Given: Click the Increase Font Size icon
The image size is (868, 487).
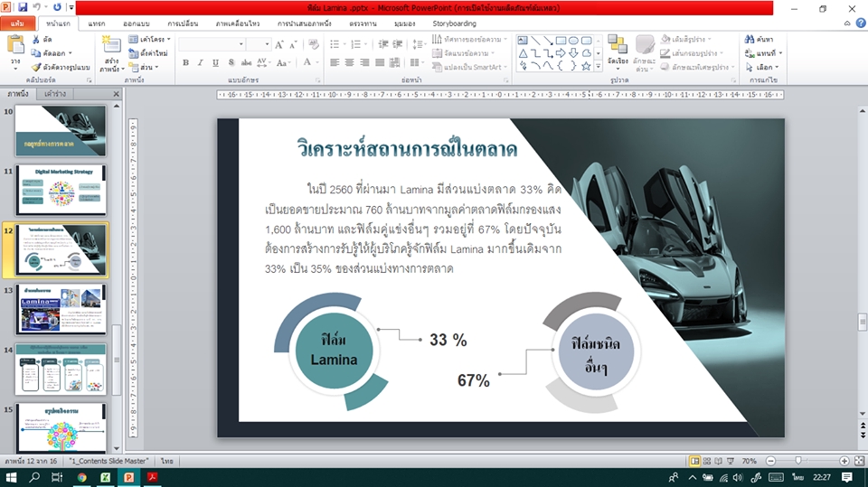Looking at the screenshot, I should point(279,44).
